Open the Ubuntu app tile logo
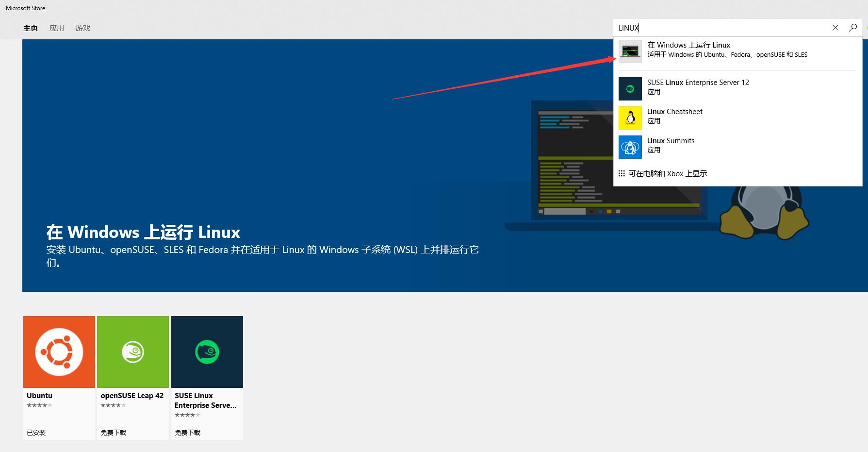 click(x=59, y=352)
